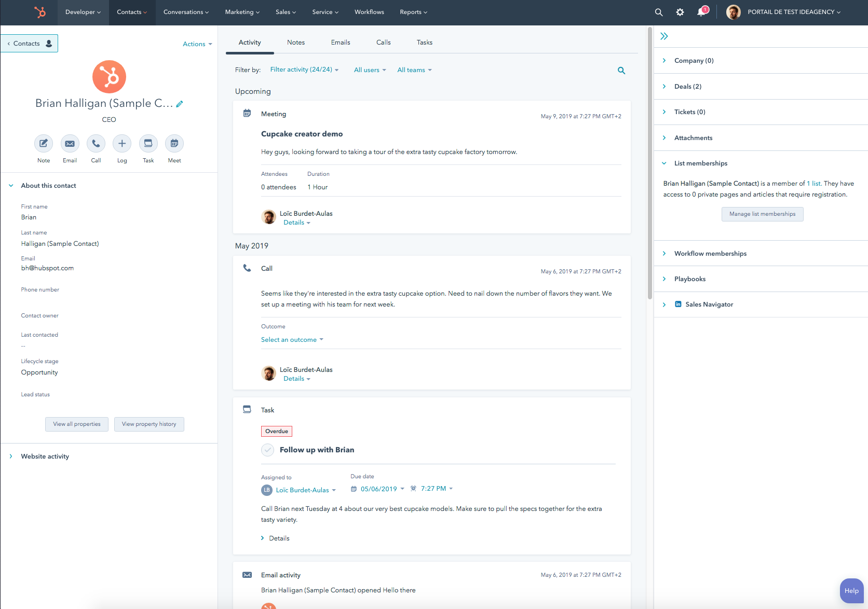
Task: Click the contact's HubSpot avatar image
Action: (x=109, y=77)
